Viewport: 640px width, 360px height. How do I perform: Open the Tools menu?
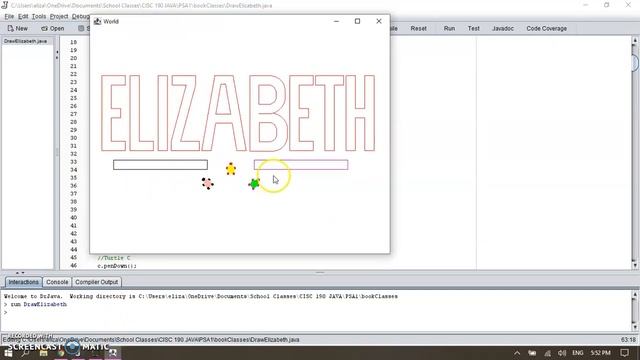[39, 16]
